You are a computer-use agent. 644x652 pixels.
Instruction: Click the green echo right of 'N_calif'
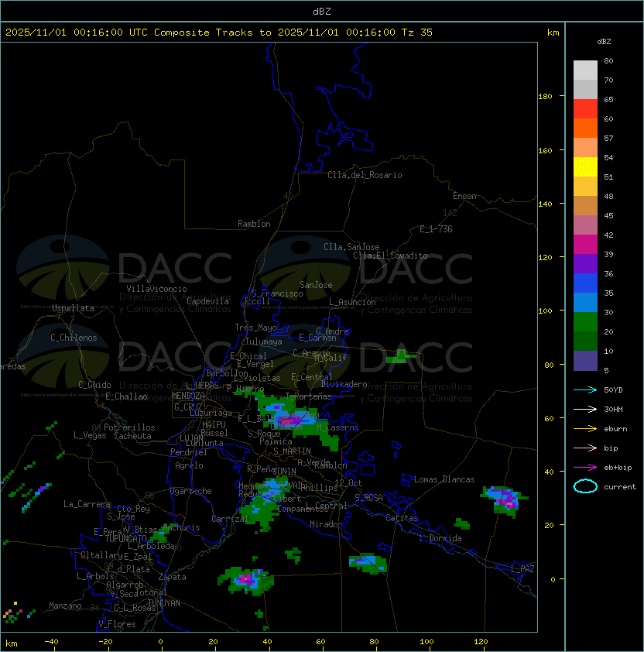point(401,357)
